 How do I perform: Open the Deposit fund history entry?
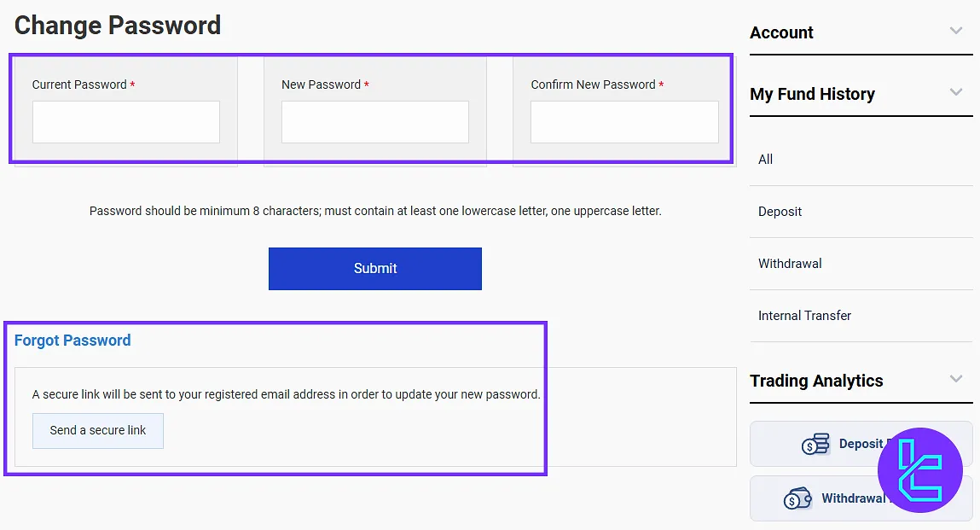click(780, 212)
